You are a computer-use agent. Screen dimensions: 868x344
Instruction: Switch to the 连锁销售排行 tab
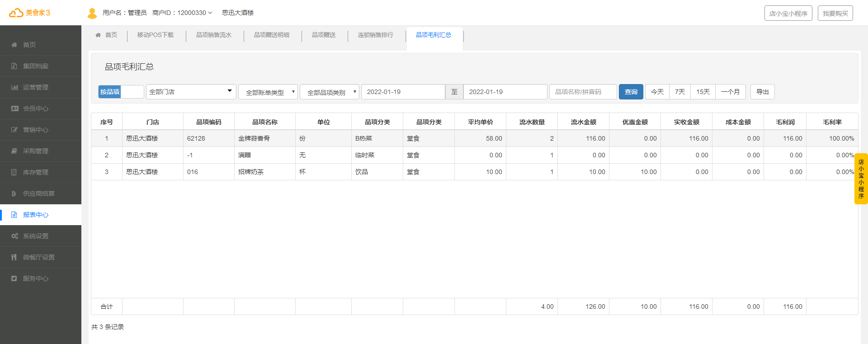coord(376,35)
